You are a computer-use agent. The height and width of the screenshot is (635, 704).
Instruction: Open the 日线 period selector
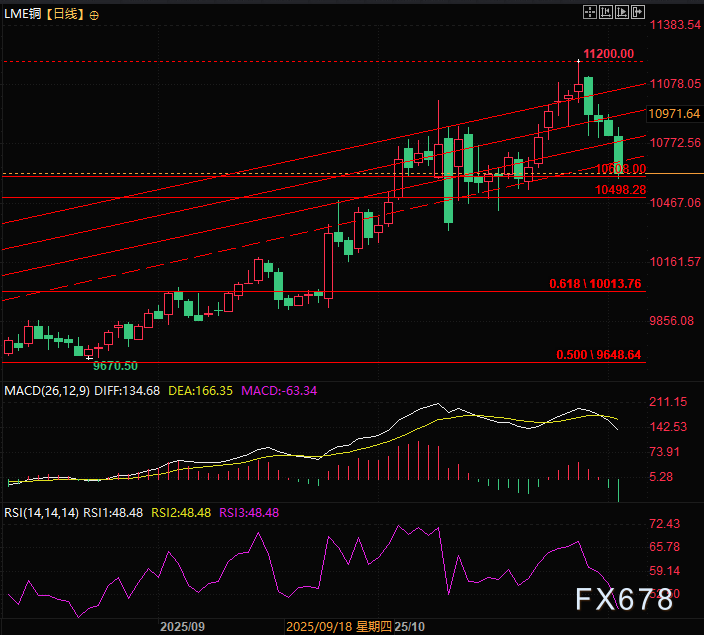(x=65, y=15)
